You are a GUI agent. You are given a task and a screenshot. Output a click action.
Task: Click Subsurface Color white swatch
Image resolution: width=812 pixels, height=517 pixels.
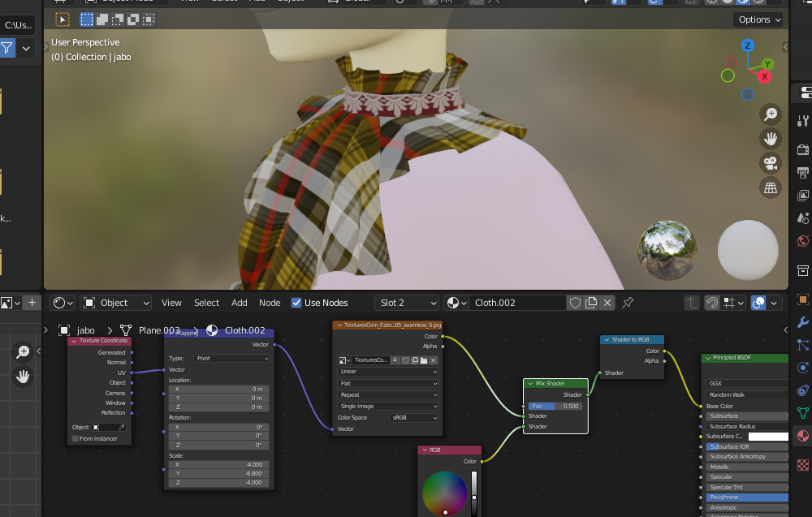[x=768, y=437]
